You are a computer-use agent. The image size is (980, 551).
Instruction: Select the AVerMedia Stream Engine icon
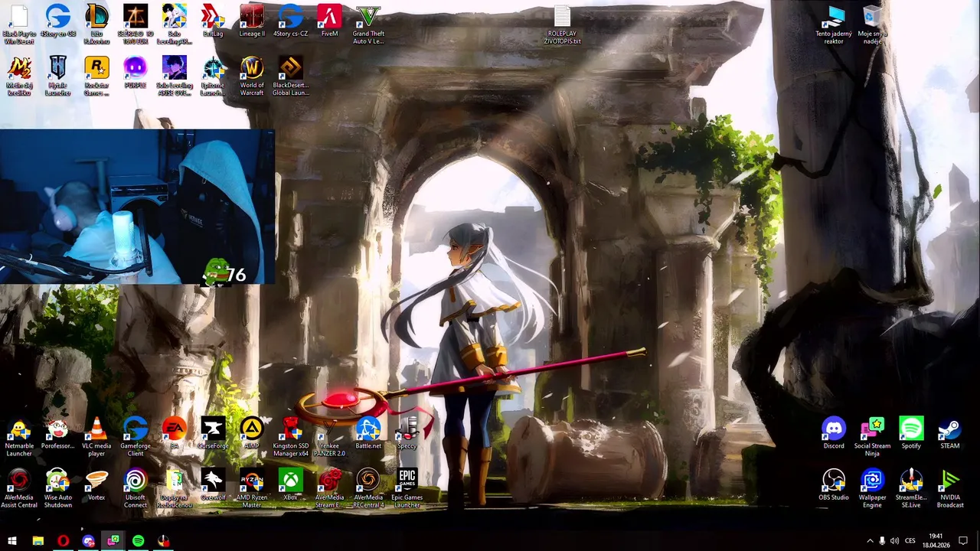(329, 489)
